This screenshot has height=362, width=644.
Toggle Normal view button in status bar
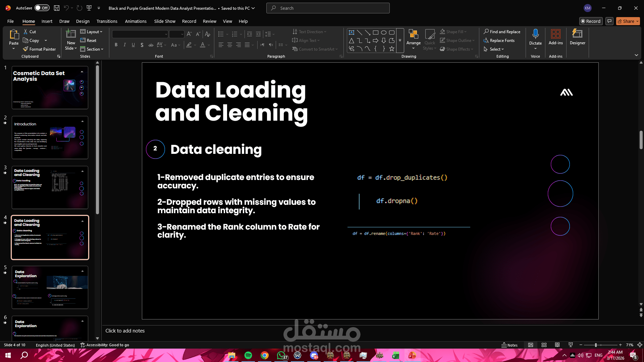(531, 345)
